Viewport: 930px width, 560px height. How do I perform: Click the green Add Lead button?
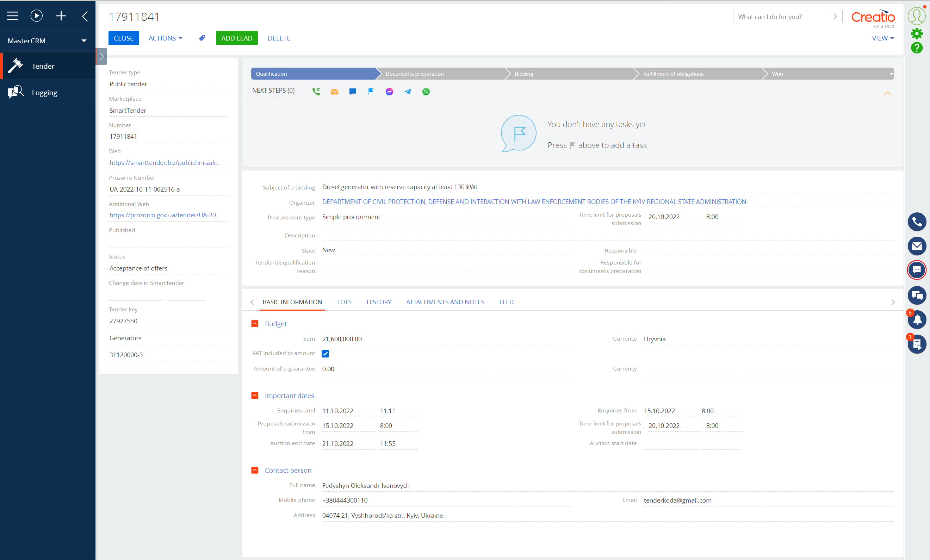(237, 38)
